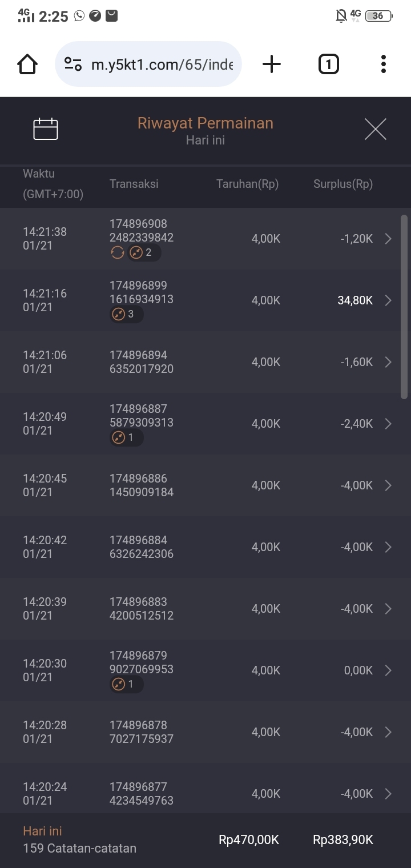
Task: Tap the badge with number 3 on 14:21:16 row
Action: 127,314
